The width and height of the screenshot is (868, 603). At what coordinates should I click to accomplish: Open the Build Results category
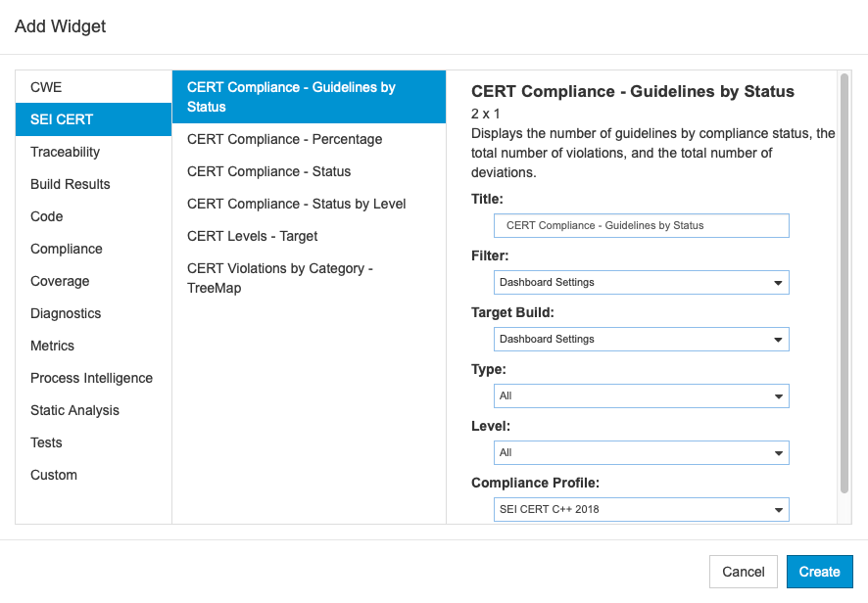(93, 184)
